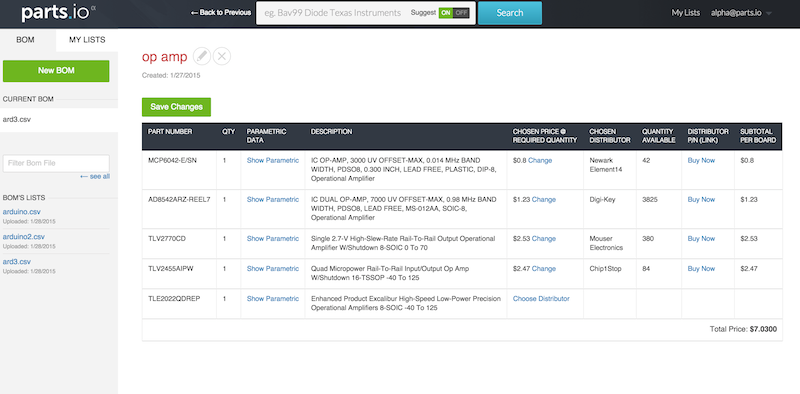
Task: Select part number TLV2770CD
Action: click(167, 238)
